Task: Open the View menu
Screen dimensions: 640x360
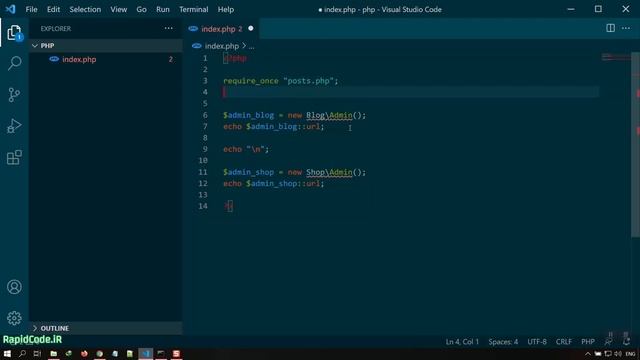Action: pyautogui.click(x=118, y=9)
